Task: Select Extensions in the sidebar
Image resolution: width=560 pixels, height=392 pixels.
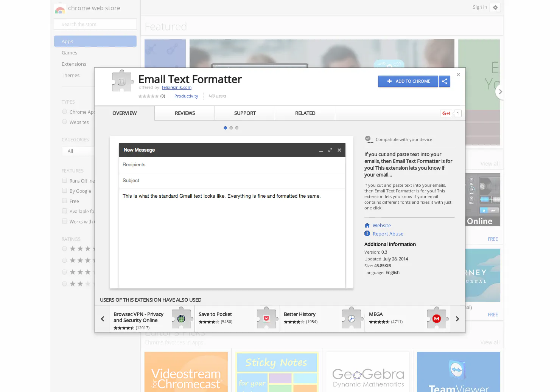Action: click(74, 64)
